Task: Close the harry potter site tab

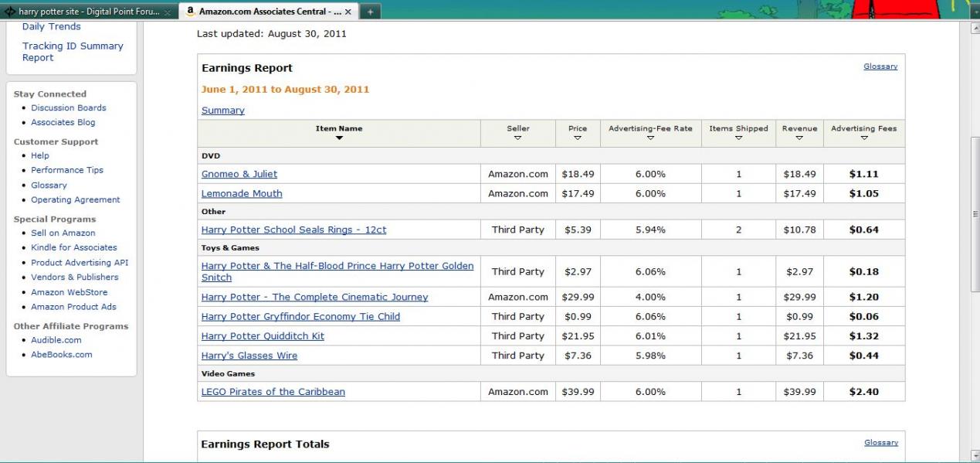Action: coord(168,13)
